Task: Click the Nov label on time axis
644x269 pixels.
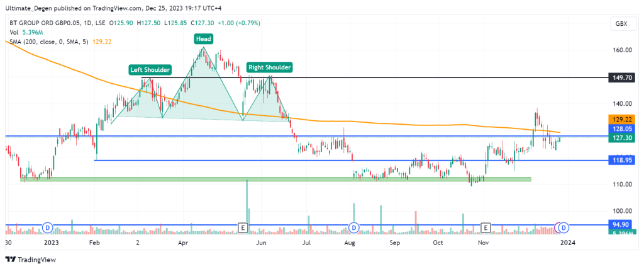Action: pos(483,243)
